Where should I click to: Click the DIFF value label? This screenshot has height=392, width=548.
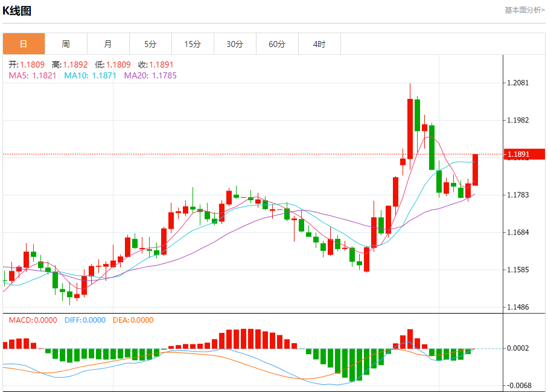pyautogui.click(x=84, y=320)
